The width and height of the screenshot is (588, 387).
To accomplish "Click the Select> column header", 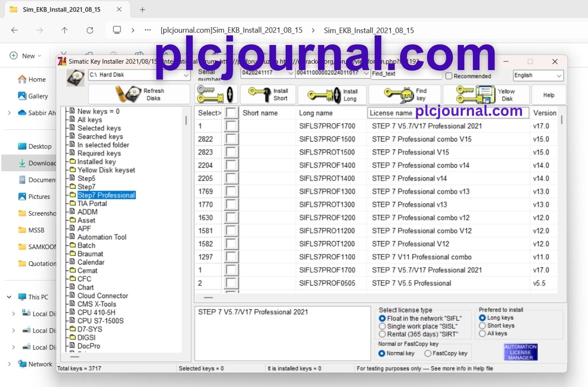I will point(209,113).
